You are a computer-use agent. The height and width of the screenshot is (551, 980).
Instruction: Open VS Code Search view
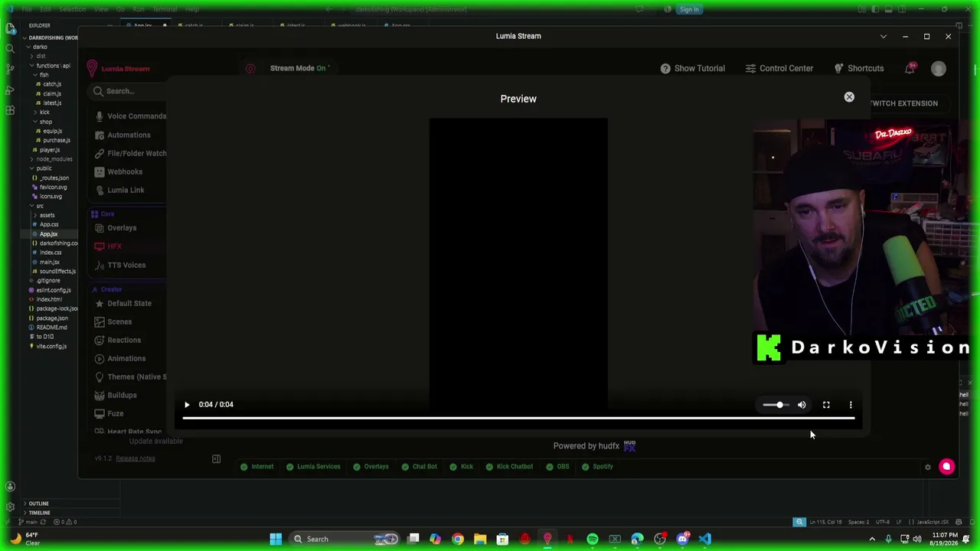point(10,48)
